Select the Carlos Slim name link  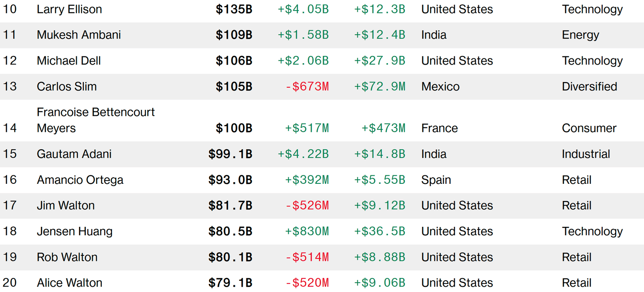click(66, 86)
